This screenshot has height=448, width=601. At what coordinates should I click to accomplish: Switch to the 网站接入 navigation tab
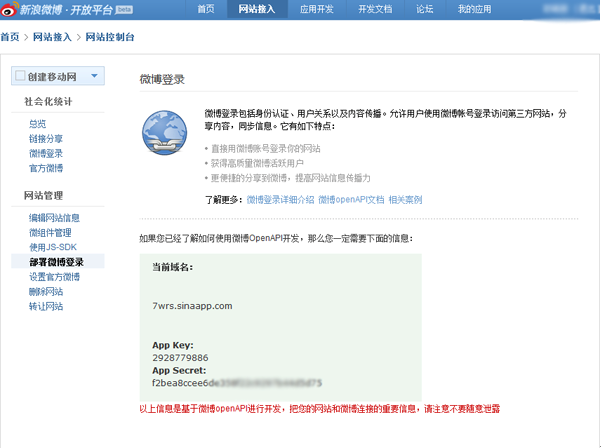(257, 9)
